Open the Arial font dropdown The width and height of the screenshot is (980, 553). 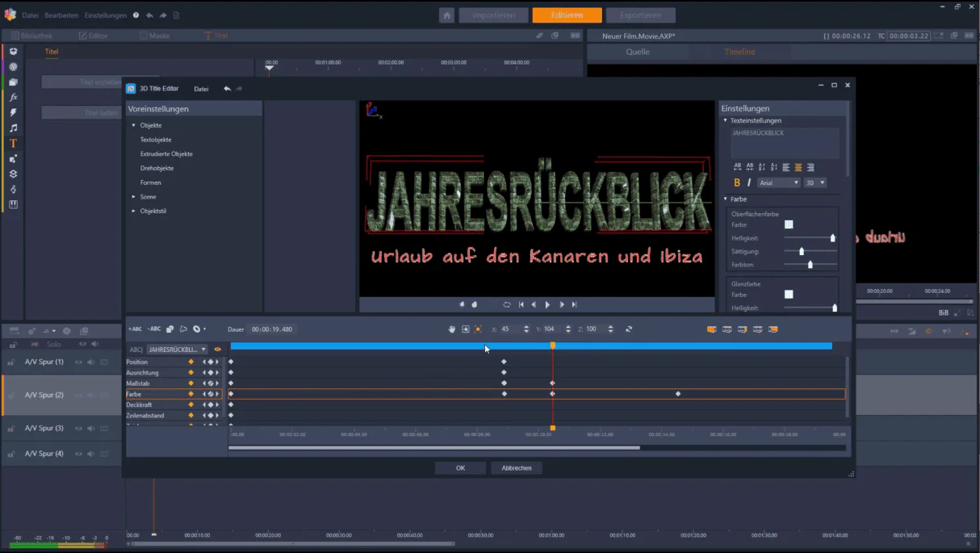coord(779,183)
